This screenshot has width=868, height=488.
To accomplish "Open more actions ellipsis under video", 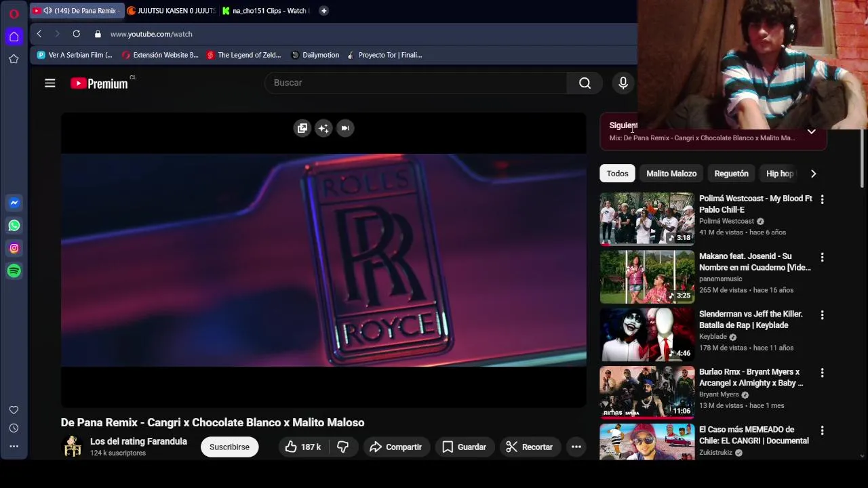I will pos(576,447).
